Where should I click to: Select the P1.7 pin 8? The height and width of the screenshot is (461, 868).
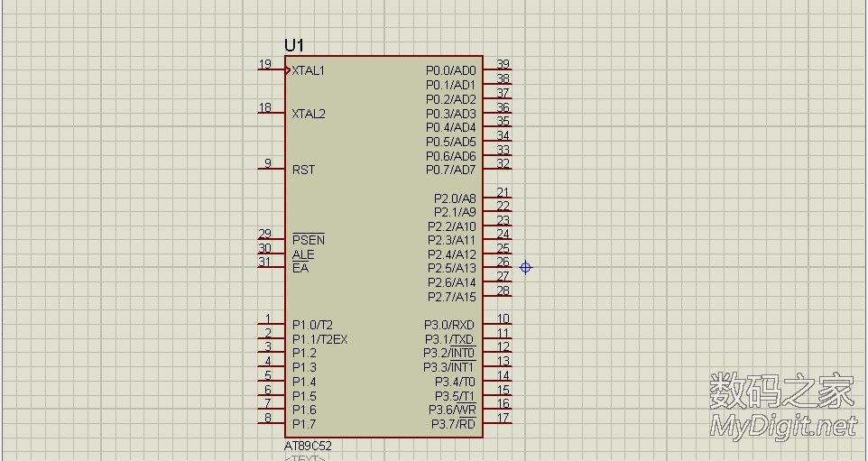(270, 424)
